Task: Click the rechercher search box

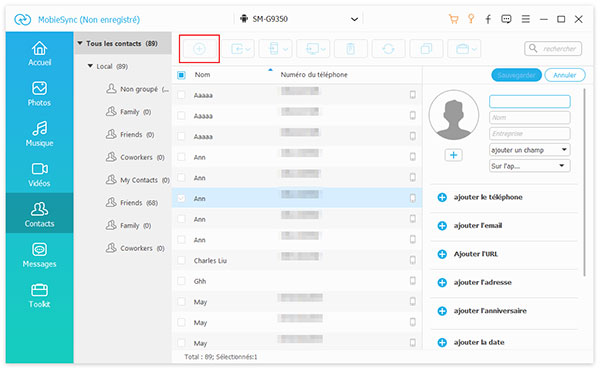Action: pos(553,49)
